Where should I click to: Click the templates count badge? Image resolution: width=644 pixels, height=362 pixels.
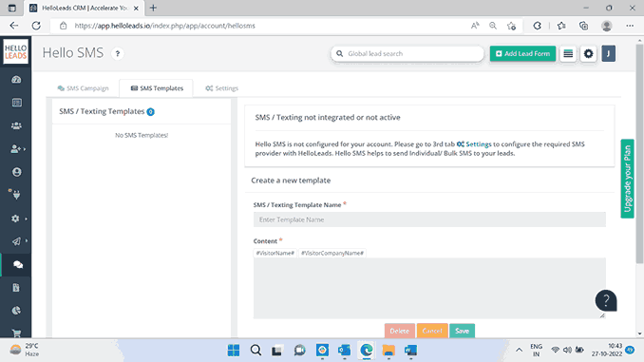coord(151,112)
